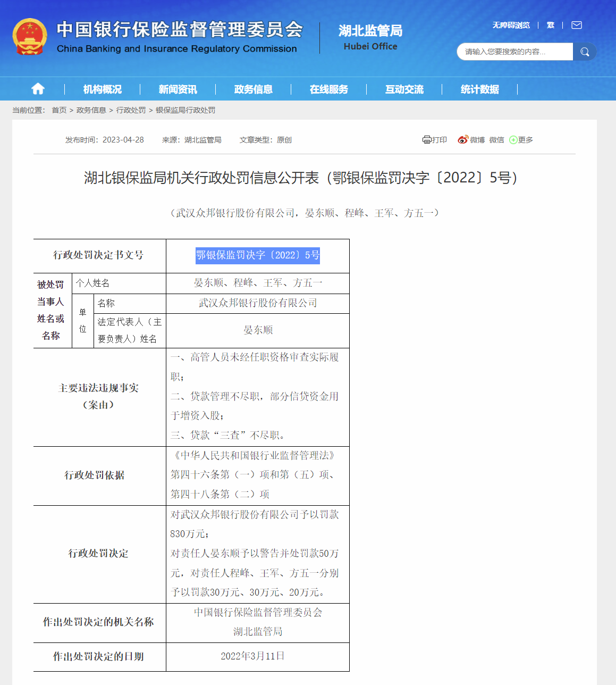Screen dimensions: 616x685
Task: Open 统计数据 menu
Action: [x=479, y=89]
